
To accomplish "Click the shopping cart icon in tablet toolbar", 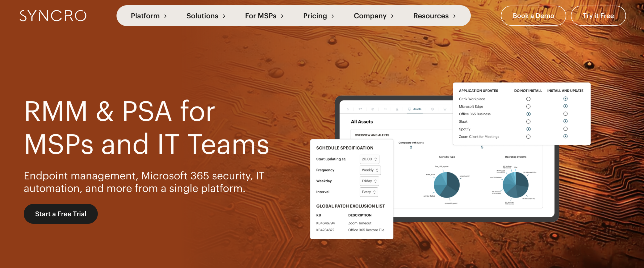I will [x=445, y=109].
